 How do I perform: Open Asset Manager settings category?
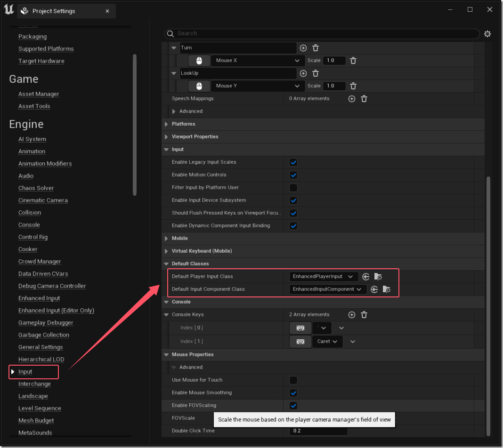coord(39,94)
